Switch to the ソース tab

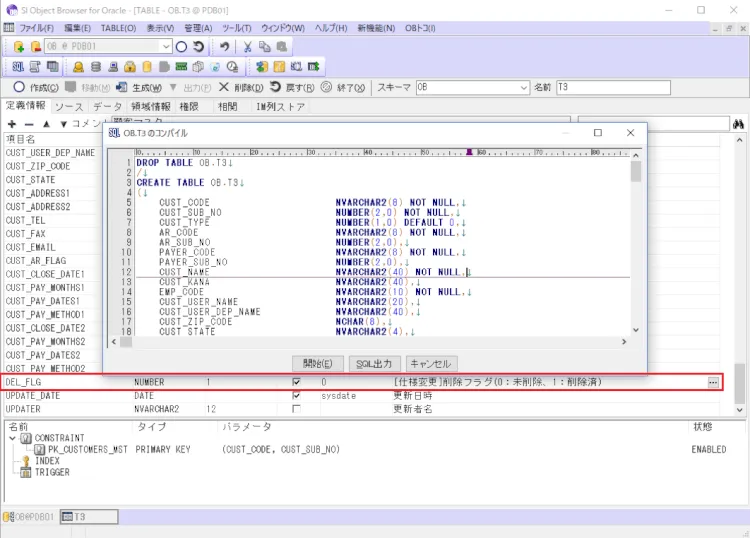coord(69,107)
